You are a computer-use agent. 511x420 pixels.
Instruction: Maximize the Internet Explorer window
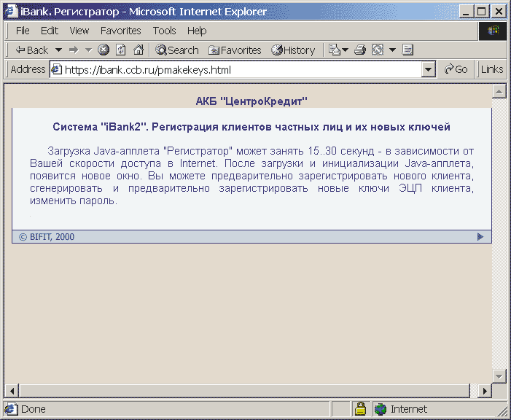(481, 12)
